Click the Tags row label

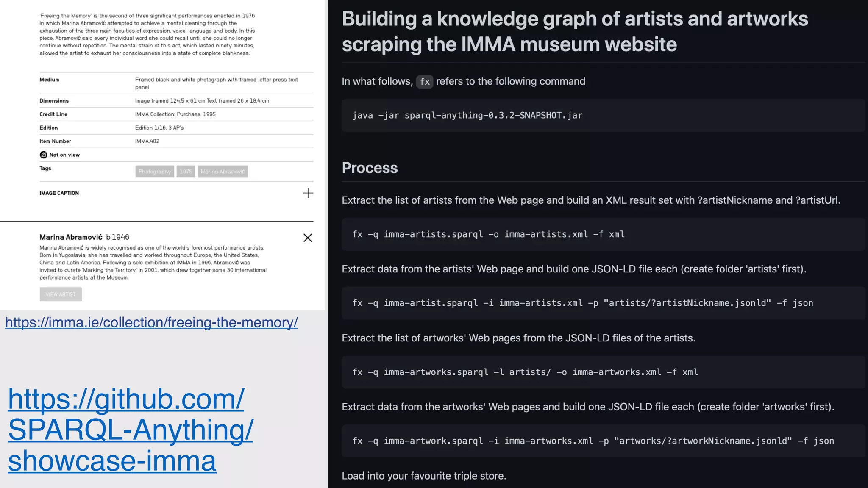coord(45,169)
